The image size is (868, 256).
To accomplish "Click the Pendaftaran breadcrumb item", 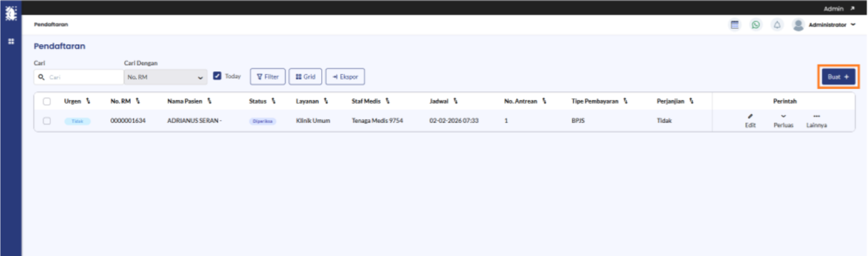I will 51,25.
